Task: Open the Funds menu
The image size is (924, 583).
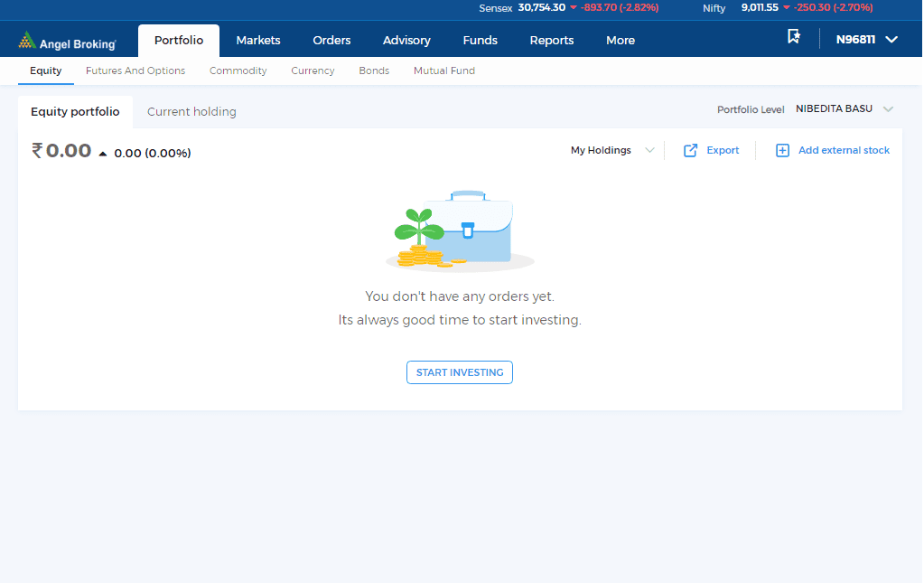Action: coord(481,40)
